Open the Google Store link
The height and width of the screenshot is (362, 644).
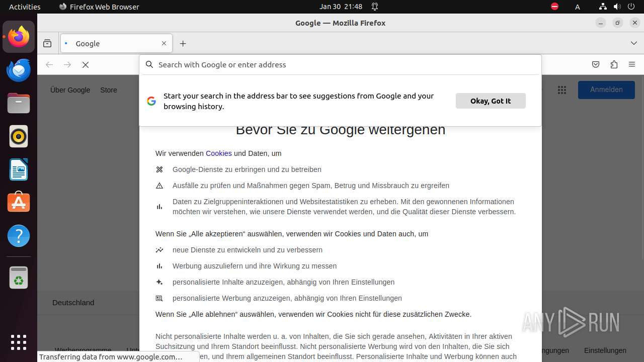109,90
